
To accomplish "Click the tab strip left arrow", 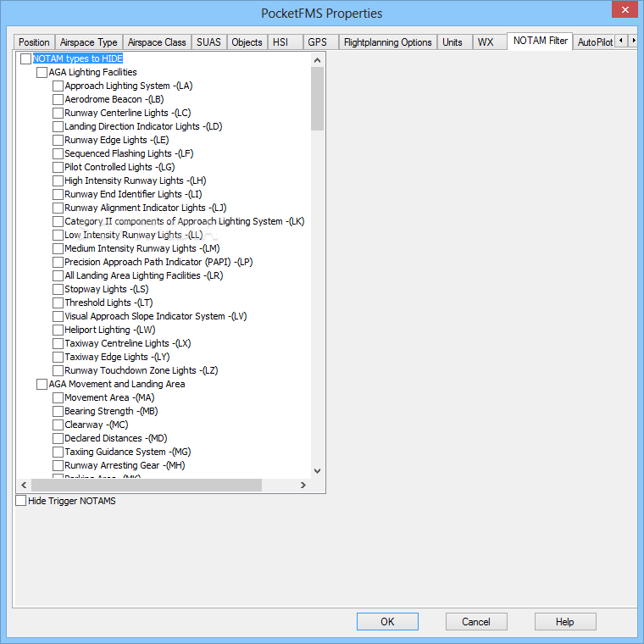I will pos(621,41).
